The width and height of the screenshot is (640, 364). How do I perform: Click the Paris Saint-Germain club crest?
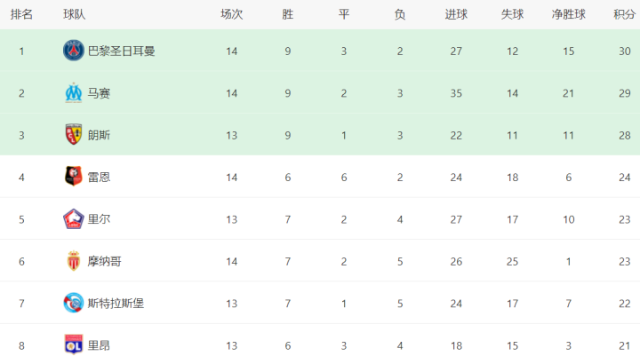[x=73, y=51]
